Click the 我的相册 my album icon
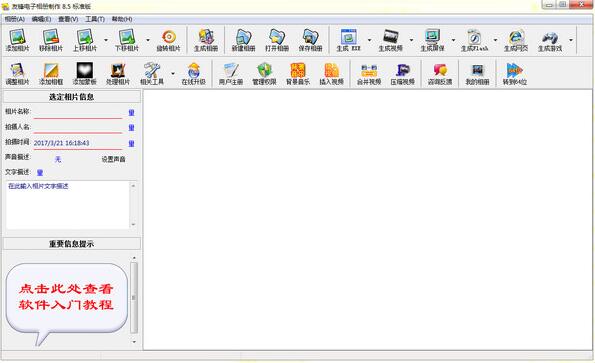Screen dimensions: 595x363 click(477, 71)
